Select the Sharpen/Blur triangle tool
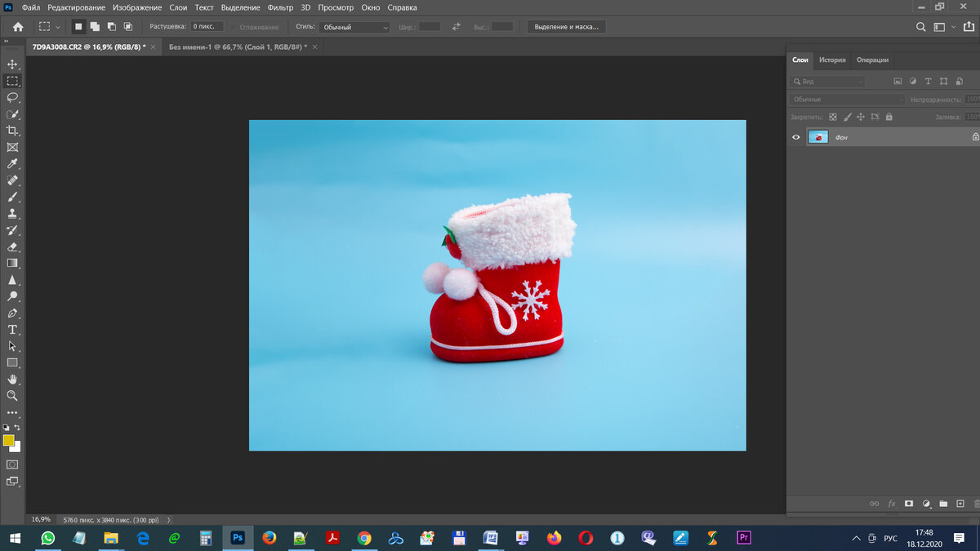This screenshot has width=980, height=551. (12, 280)
